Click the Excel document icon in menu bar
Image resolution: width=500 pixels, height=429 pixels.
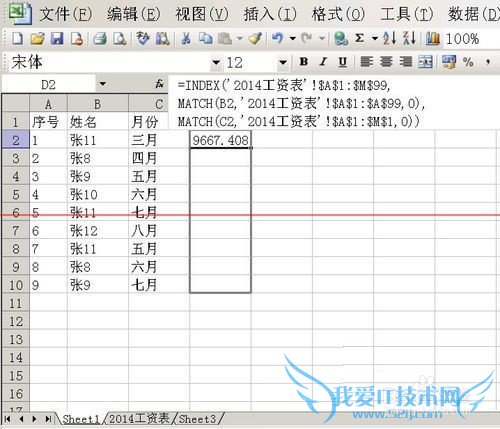pos(20,14)
